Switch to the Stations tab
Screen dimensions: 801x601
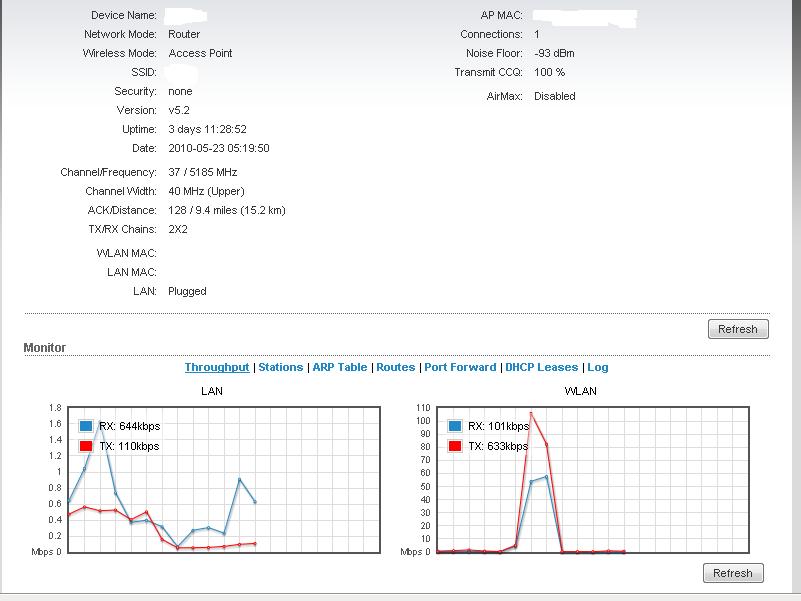(280, 367)
